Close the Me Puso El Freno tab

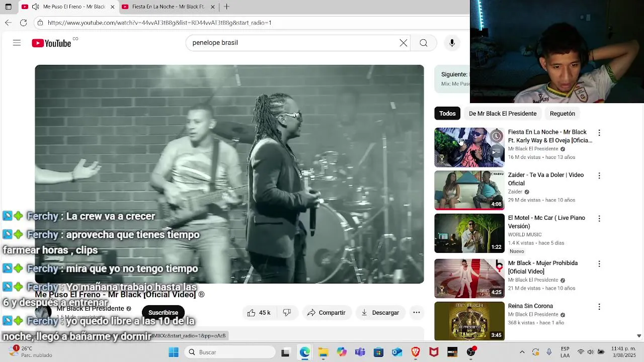112,7
